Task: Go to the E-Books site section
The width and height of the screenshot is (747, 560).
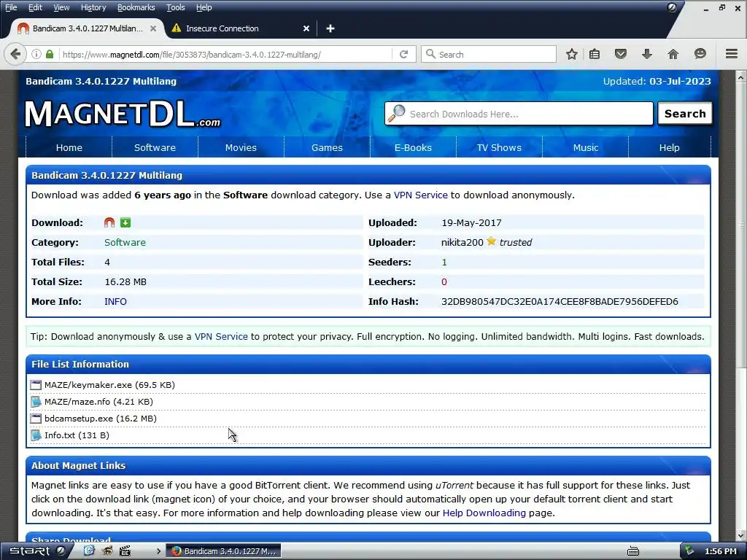Action: (x=413, y=147)
